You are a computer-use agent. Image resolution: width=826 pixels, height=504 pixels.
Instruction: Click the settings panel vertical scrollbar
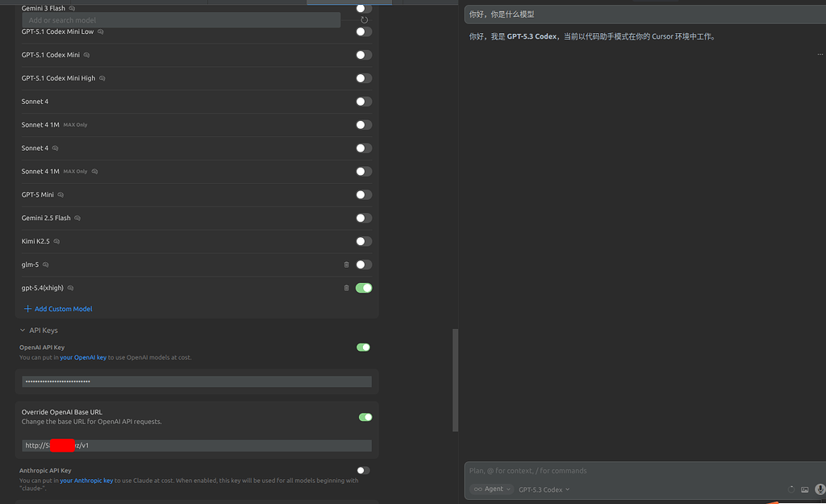click(455, 380)
